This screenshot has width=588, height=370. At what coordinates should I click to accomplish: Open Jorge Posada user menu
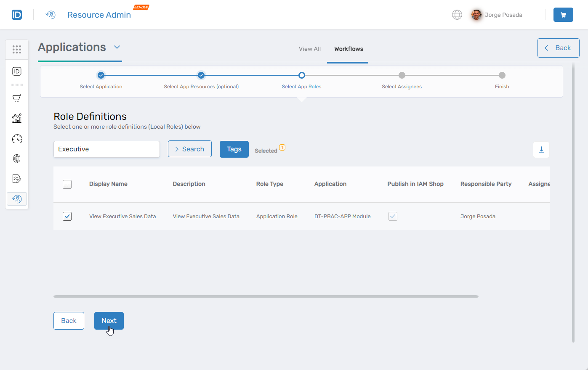tap(497, 15)
